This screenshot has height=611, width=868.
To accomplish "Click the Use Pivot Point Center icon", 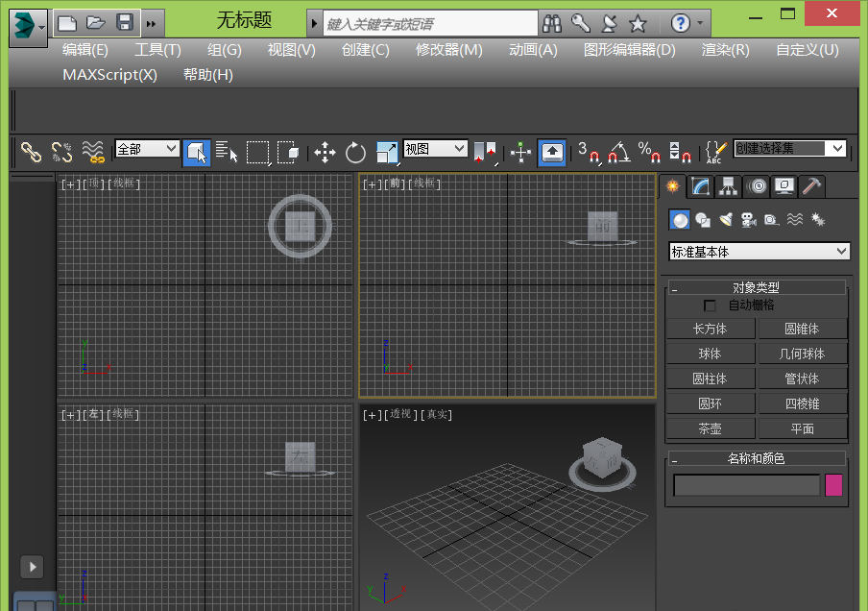I will tap(486, 152).
